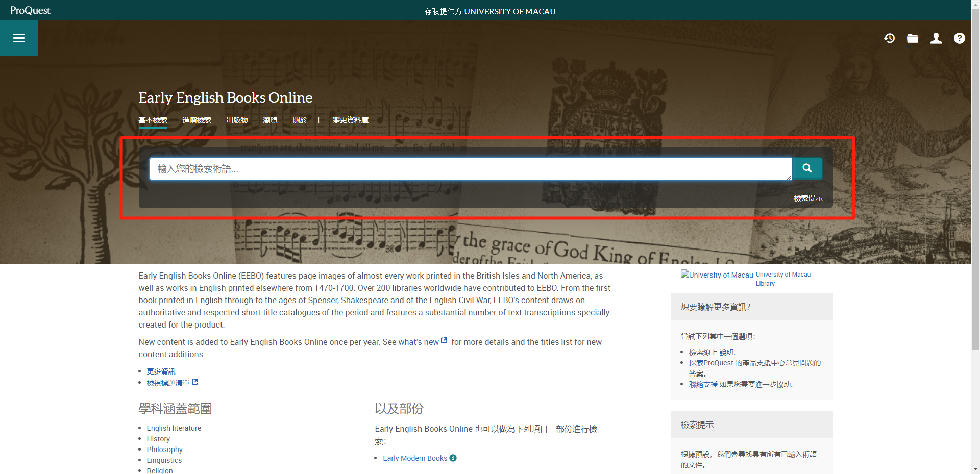Open the 檢視標題清單 link
The width and height of the screenshot is (980, 474).
pos(168,383)
